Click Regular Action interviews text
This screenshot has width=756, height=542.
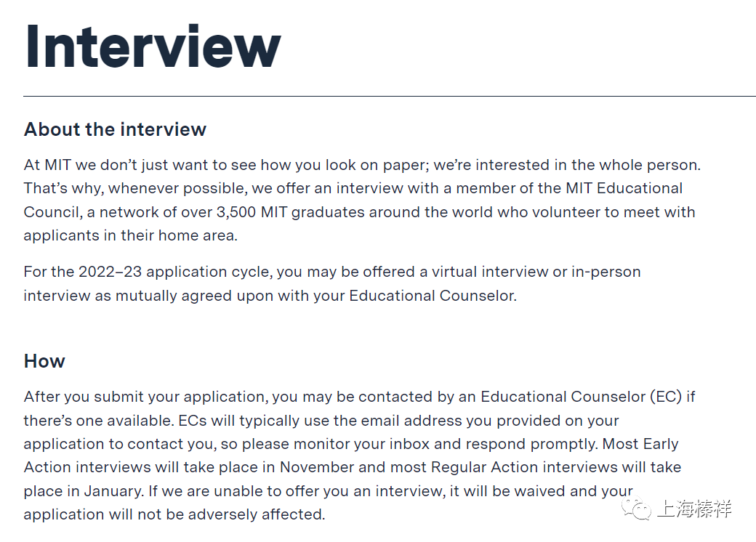pyautogui.click(x=523, y=467)
